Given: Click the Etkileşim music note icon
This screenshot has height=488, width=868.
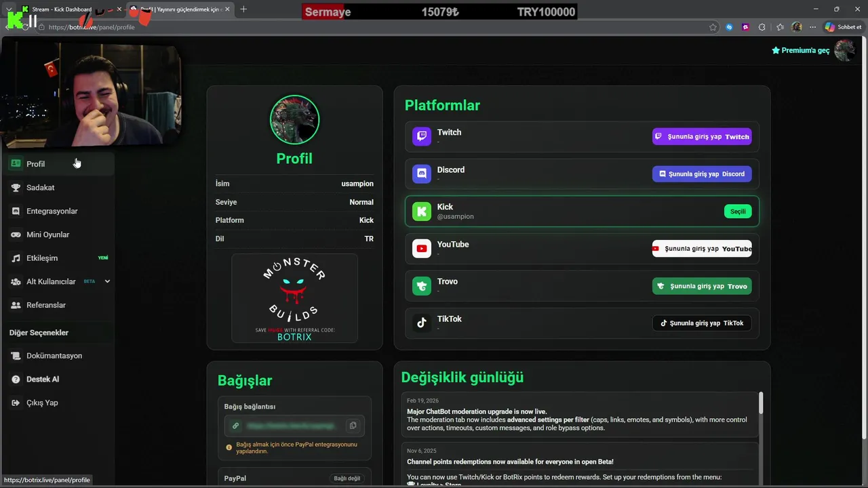Looking at the screenshot, I should [x=16, y=258].
